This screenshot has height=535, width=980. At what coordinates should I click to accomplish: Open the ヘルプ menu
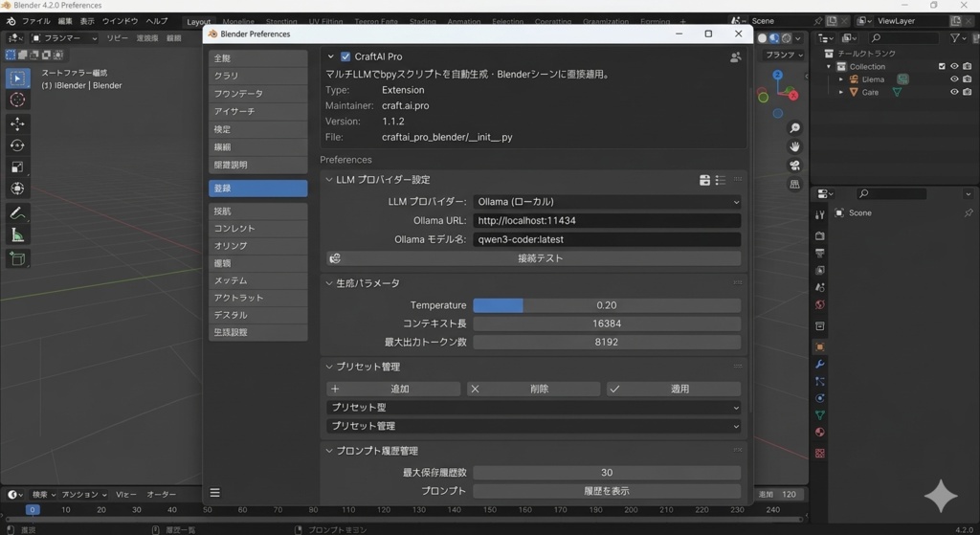tap(156, 21)
